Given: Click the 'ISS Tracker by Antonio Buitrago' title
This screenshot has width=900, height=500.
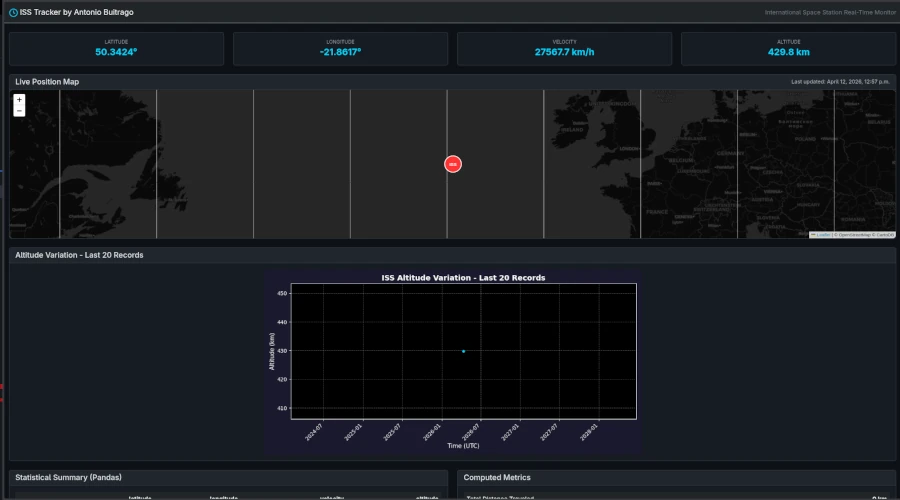Looking at the screenshot, I should point(76,12).
